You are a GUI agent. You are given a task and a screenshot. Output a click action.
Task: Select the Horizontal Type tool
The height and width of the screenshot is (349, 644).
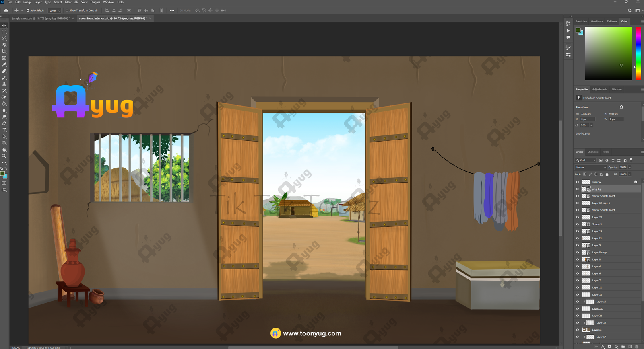click(4, 130)
